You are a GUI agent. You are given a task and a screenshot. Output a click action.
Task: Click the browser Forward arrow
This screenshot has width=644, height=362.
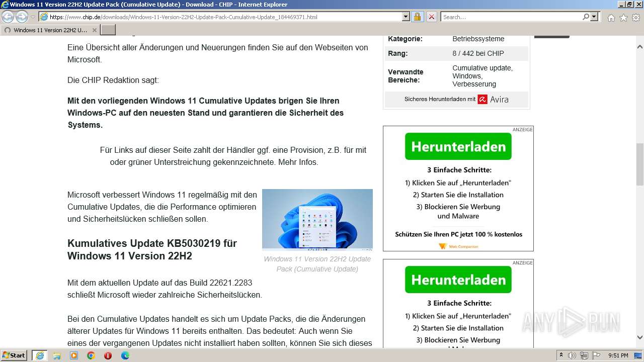[22, 17]
